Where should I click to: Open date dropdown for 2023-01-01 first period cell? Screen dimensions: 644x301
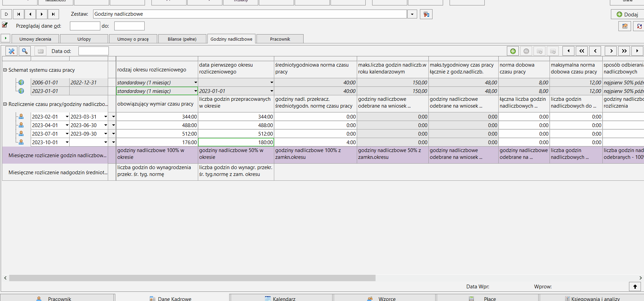tap(272, 91)
